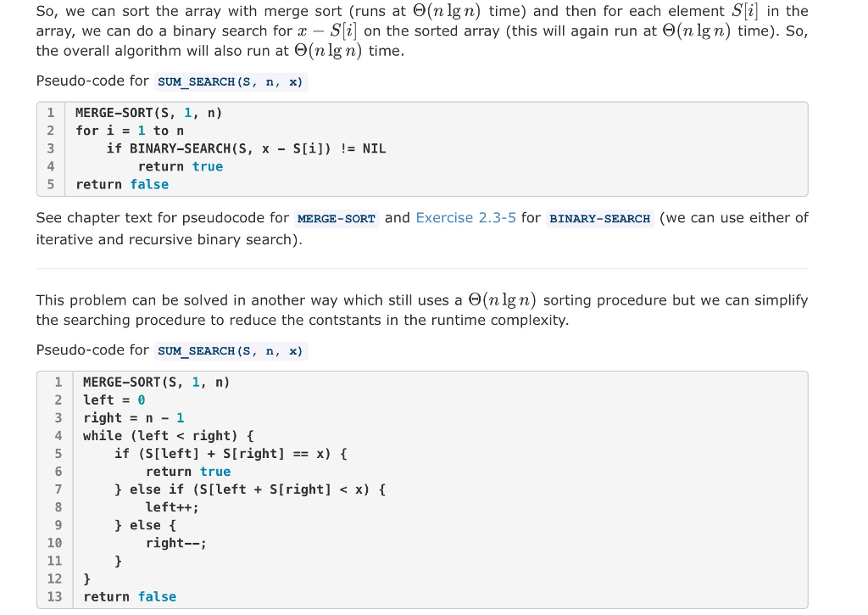
Task: Click line number 3 in first code block
Action: (x=51, y=148)
